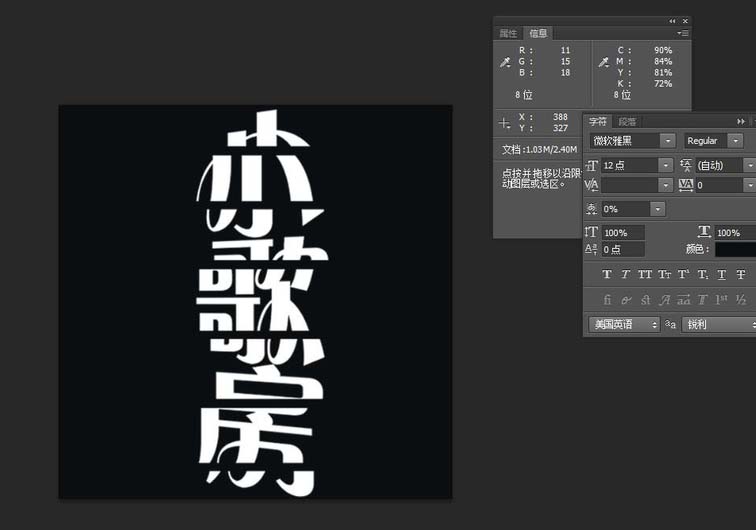The image size is (756, 530).
Task: Click the contextual alternates OpenType icon
Action: click(x=626, y=300)
